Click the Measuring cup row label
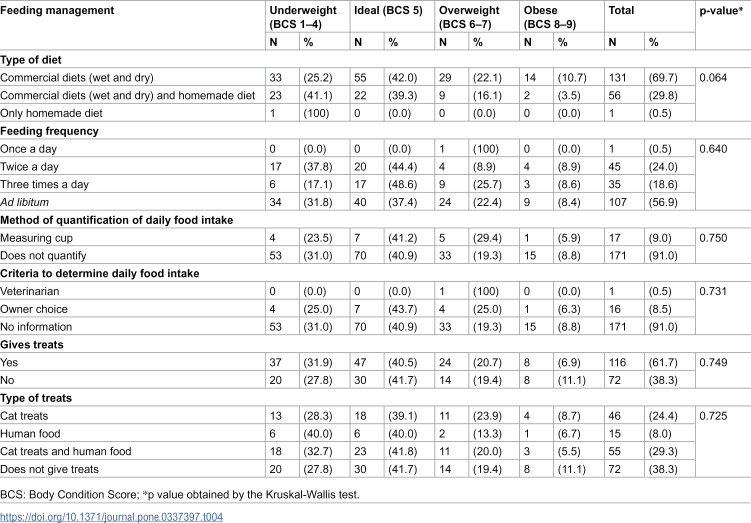This screenshot has width=751, height=523. tap(36, 238)
